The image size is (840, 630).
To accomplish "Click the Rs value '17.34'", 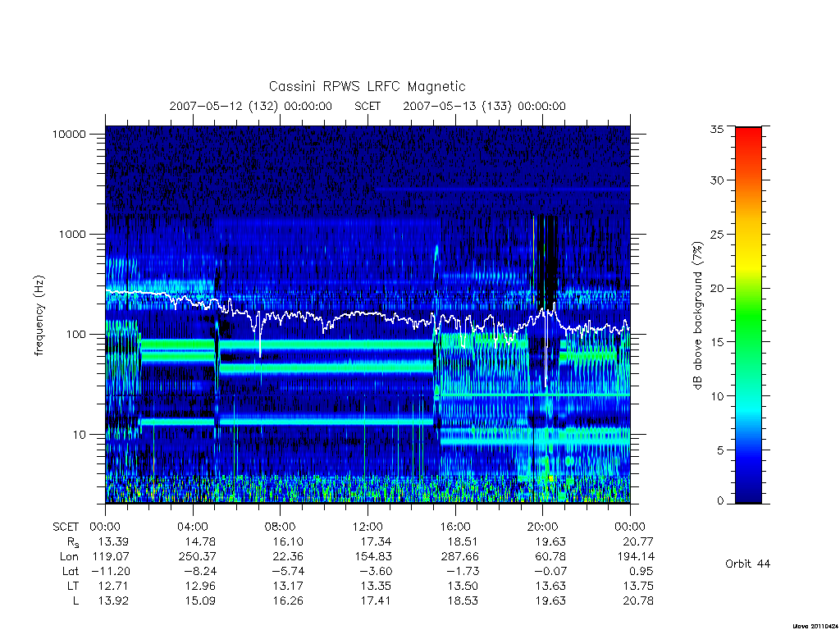I will (376, 541).
